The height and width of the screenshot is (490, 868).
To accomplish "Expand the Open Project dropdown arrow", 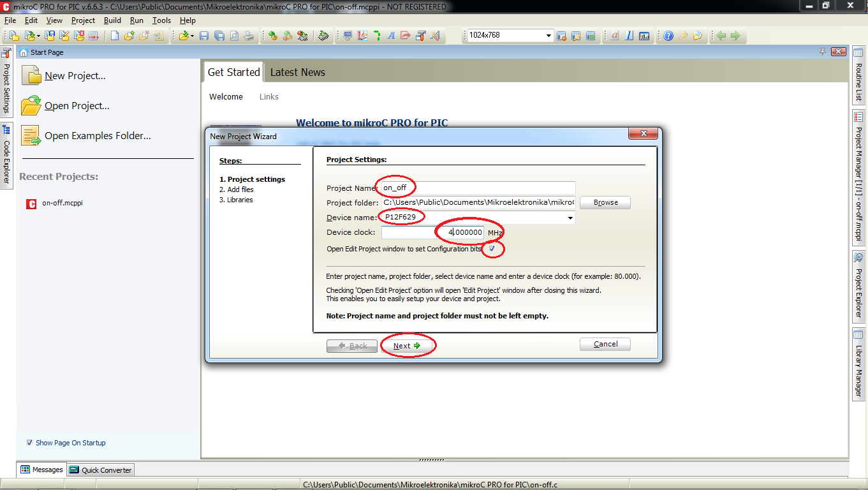I will [38, 36].
